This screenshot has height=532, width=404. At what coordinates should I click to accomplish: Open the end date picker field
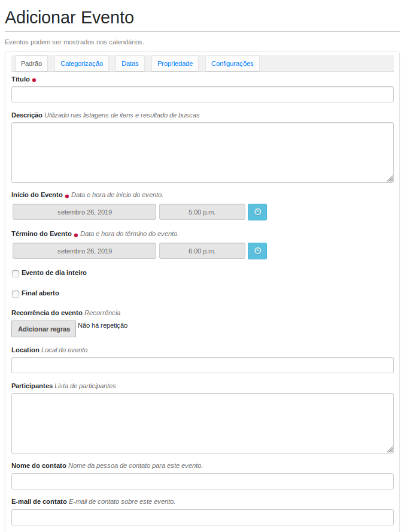tap(84, 251)
